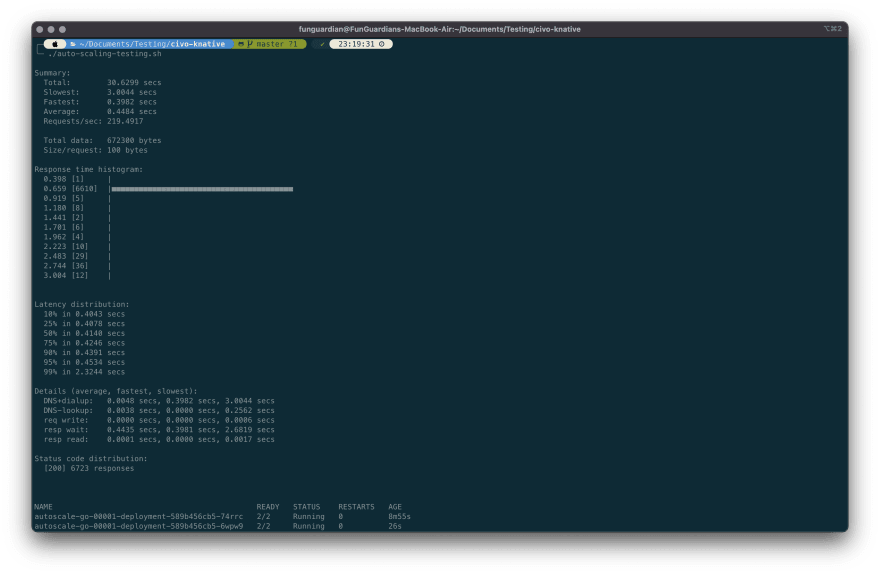The image size is (880, 574).
Task: Click the ./auto-scaling-testing.sh command text
Action: point(105,54)
